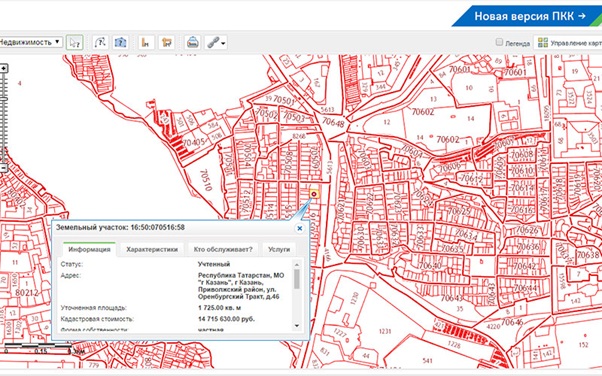The height and width of the screenshot is (376, 602).
Task: Close the land parcel info popup
Action: tap(299, 228)
